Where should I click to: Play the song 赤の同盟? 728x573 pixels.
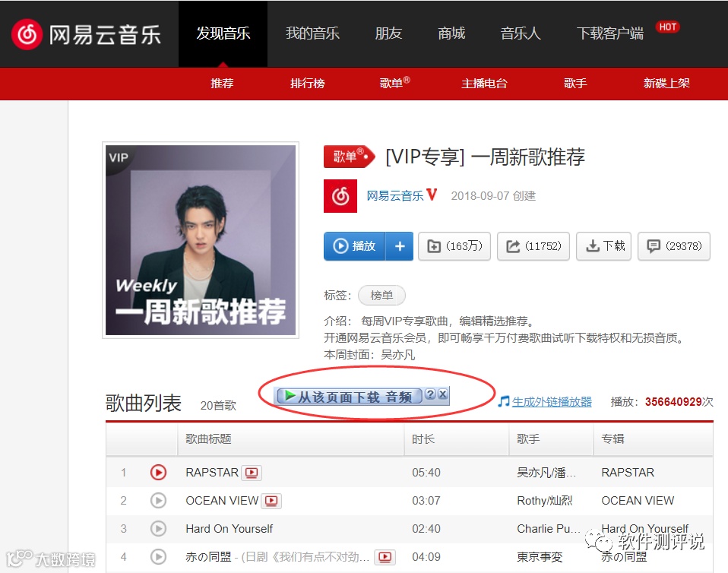click(x=158, y=557)
